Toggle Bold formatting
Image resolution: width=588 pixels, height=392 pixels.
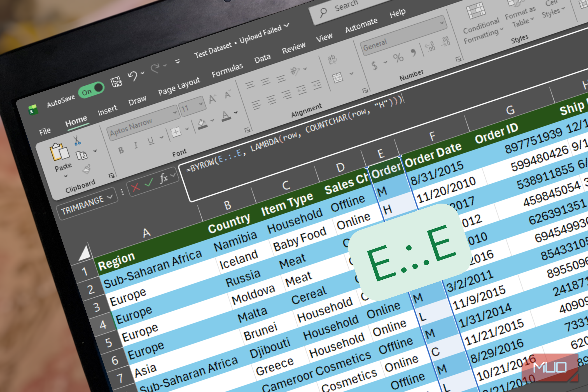[121, 150]
